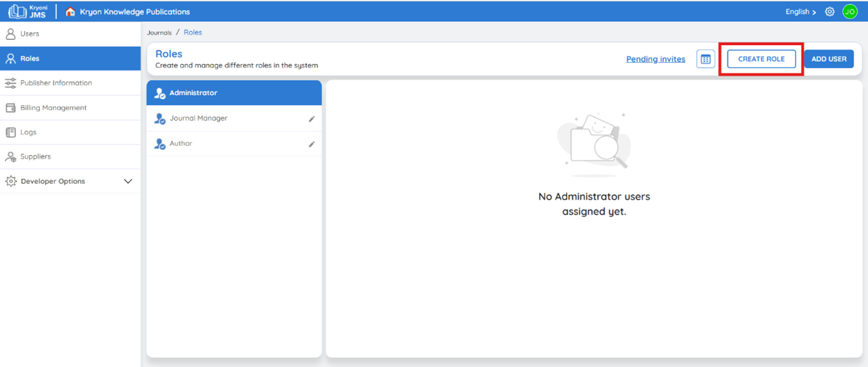868x367 pixels.
Task: Select the Author role
Action: 234,144
